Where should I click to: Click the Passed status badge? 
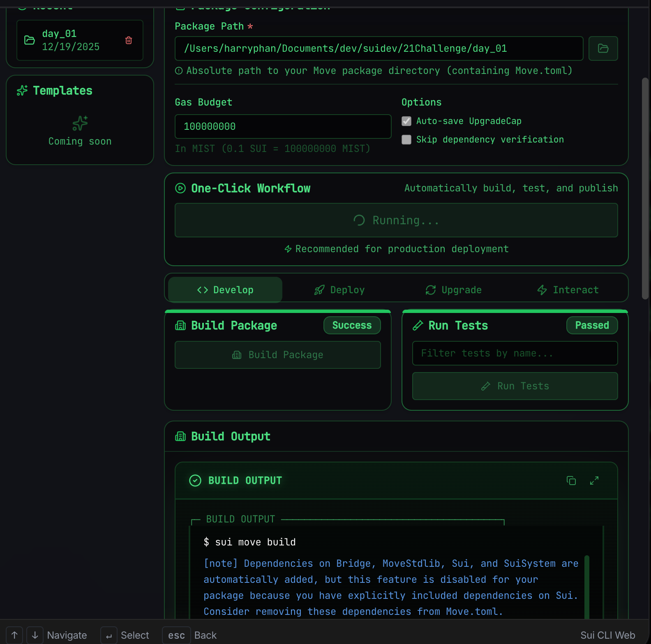[x=592, y=325]
